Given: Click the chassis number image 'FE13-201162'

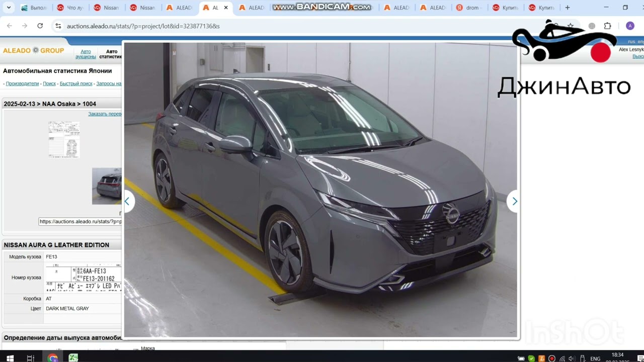Looking at the screenshot, I should [84, 278].
